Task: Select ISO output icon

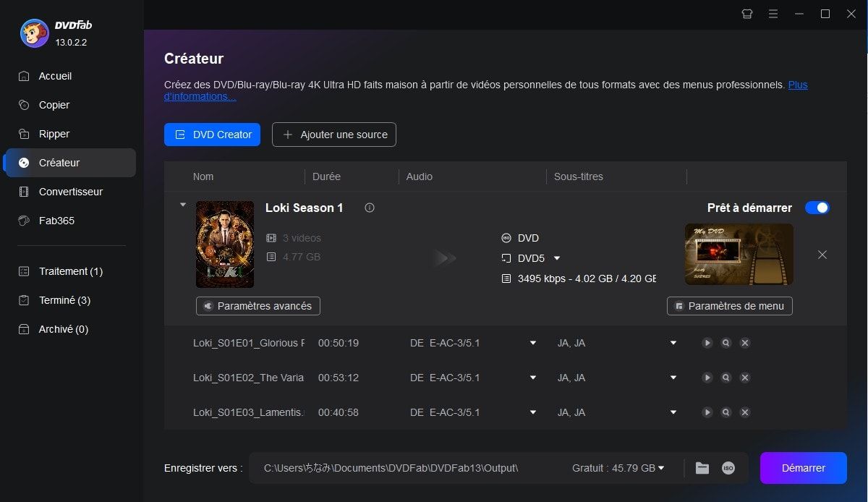Action: point(728,468)
